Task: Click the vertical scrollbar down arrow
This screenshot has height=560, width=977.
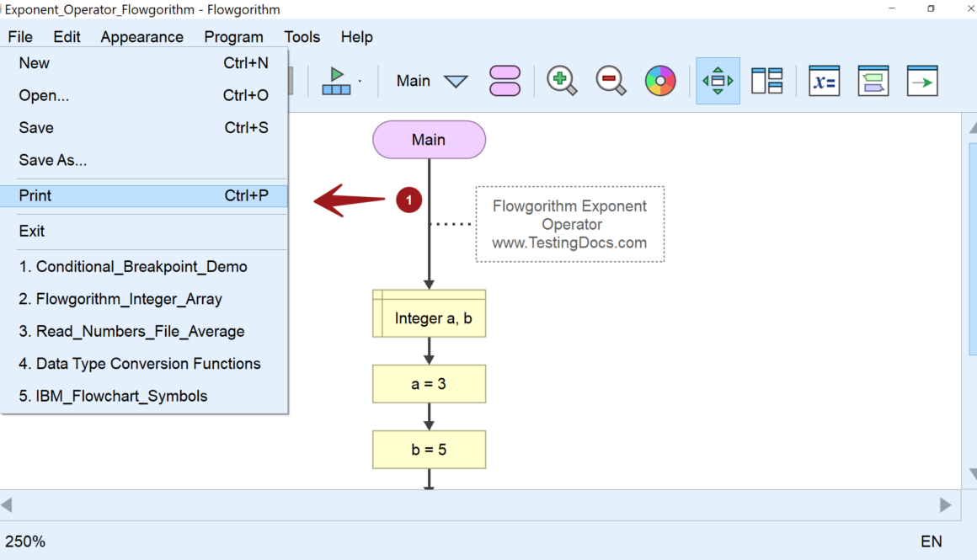Action: coord(973,474)
